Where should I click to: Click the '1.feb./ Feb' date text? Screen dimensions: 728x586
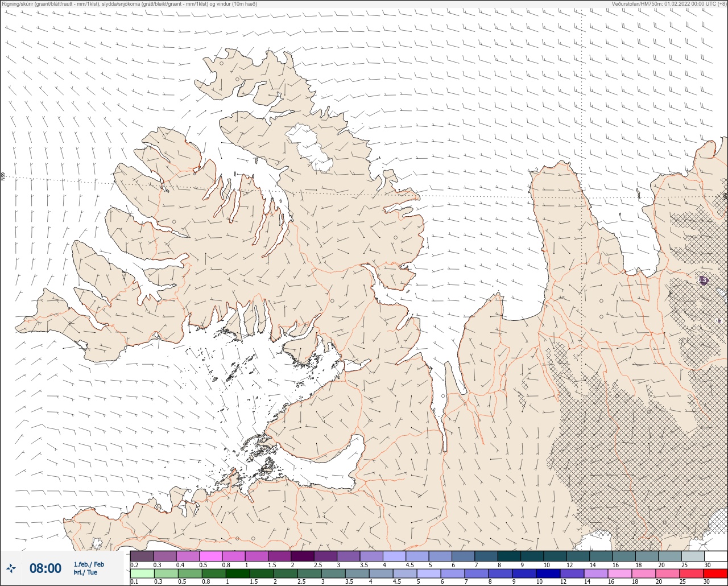[x=89, y=564]
